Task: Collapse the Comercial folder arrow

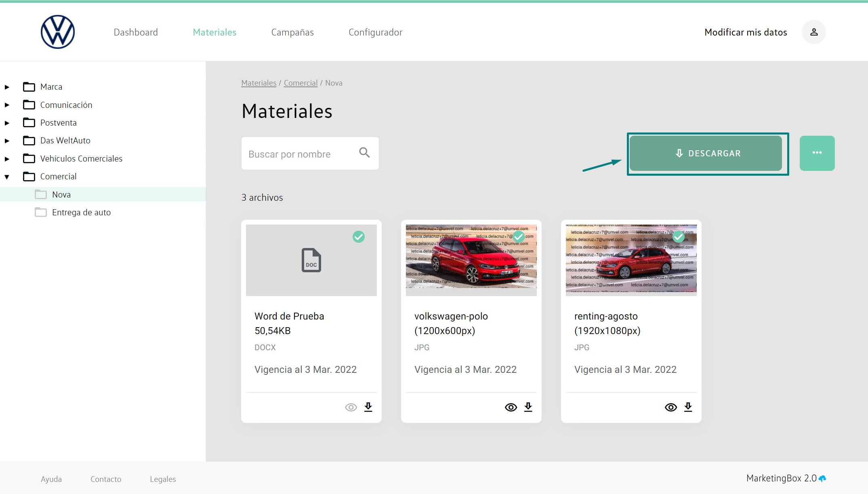Action: pos(7,177)
